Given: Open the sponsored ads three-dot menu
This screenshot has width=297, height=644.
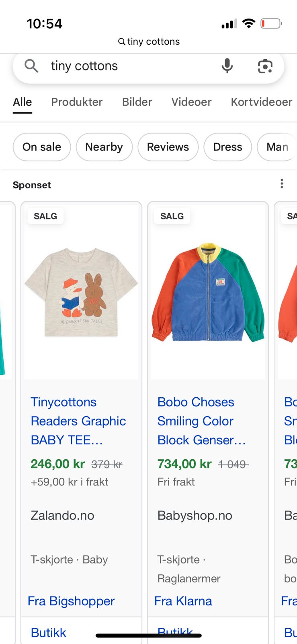Looking at the screenshot, I should (x=282, y=184).
